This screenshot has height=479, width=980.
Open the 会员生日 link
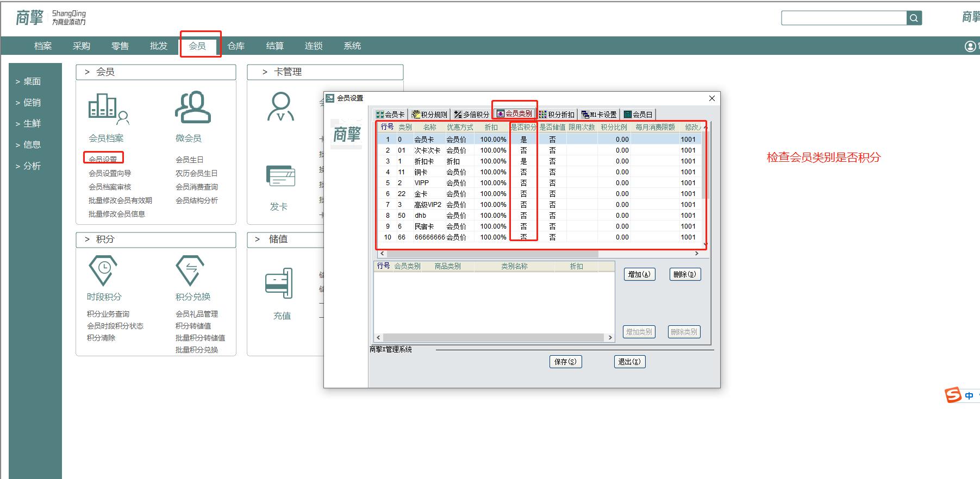(189, 160)
